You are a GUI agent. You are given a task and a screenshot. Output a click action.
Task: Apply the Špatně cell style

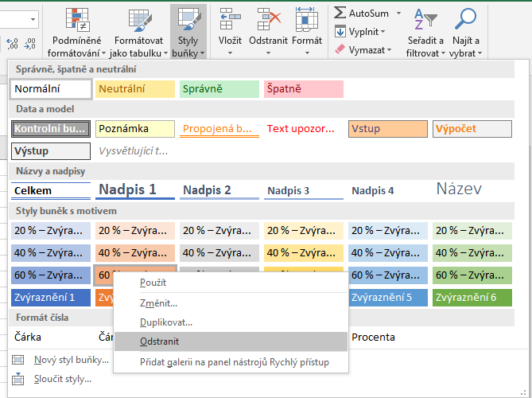[304, 89]
